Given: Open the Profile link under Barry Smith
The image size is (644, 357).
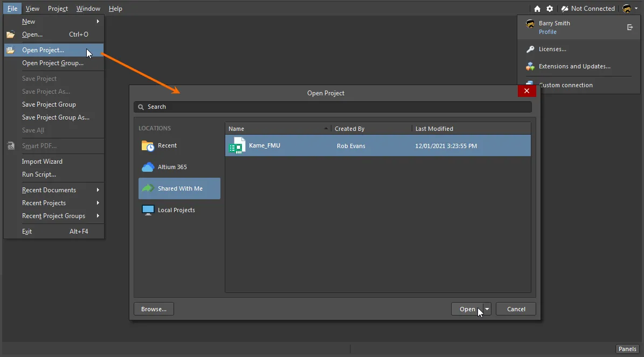Looking at the screenshot, I should click(x=548, y=32).
